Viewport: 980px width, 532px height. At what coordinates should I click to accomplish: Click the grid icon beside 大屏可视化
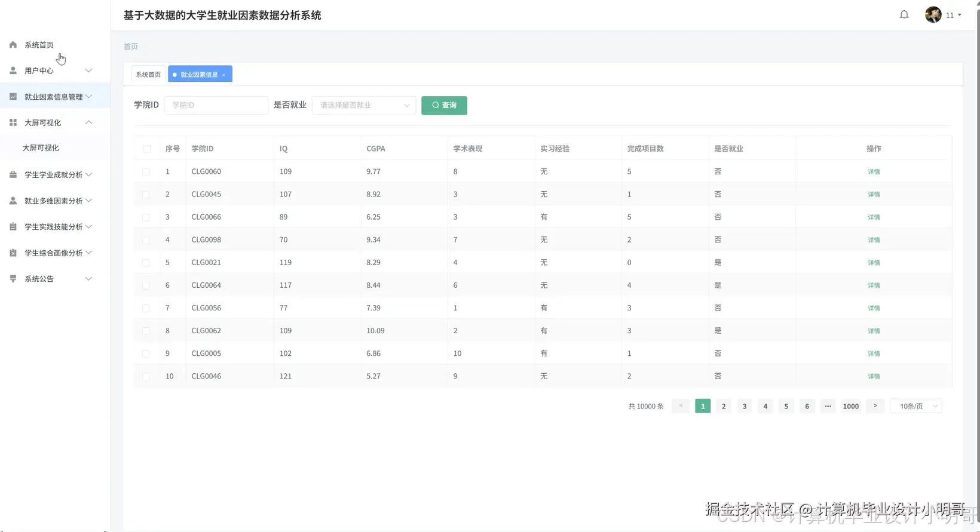(13, 122)
